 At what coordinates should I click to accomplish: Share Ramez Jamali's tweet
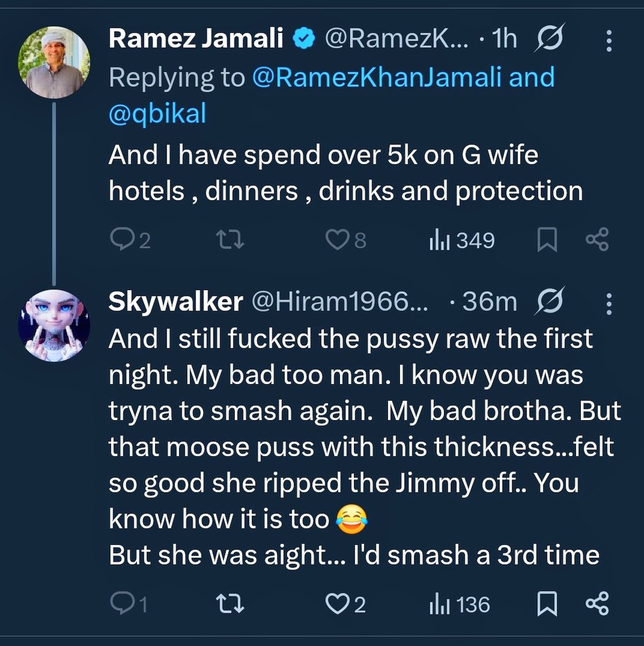click(x=597, y=240)
